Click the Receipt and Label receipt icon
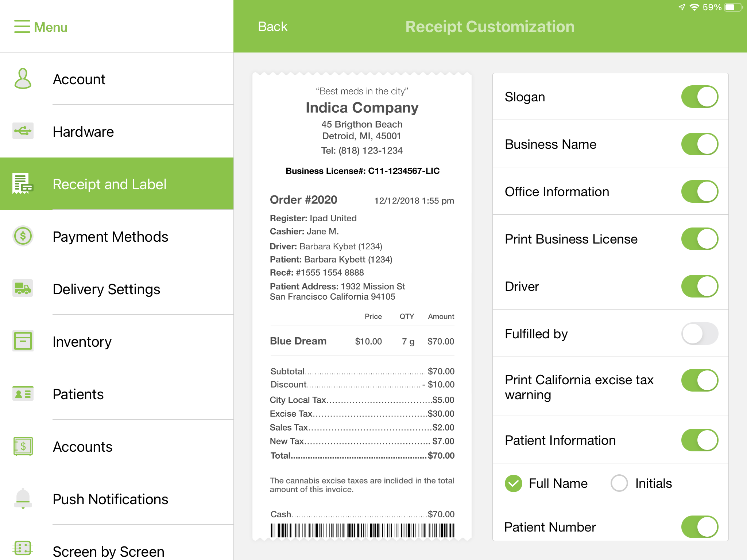Viewport: 747px width, 560px height. tap(23, 184)
